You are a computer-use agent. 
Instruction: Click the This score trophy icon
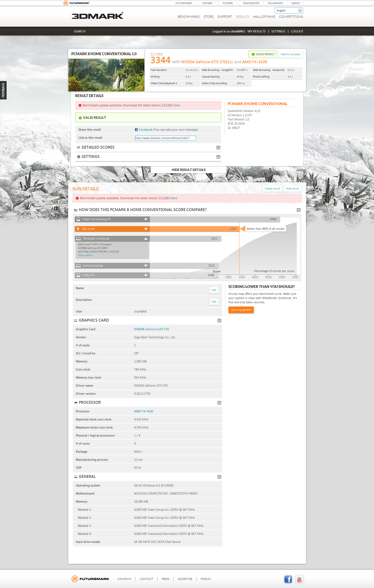coord(78,229)
